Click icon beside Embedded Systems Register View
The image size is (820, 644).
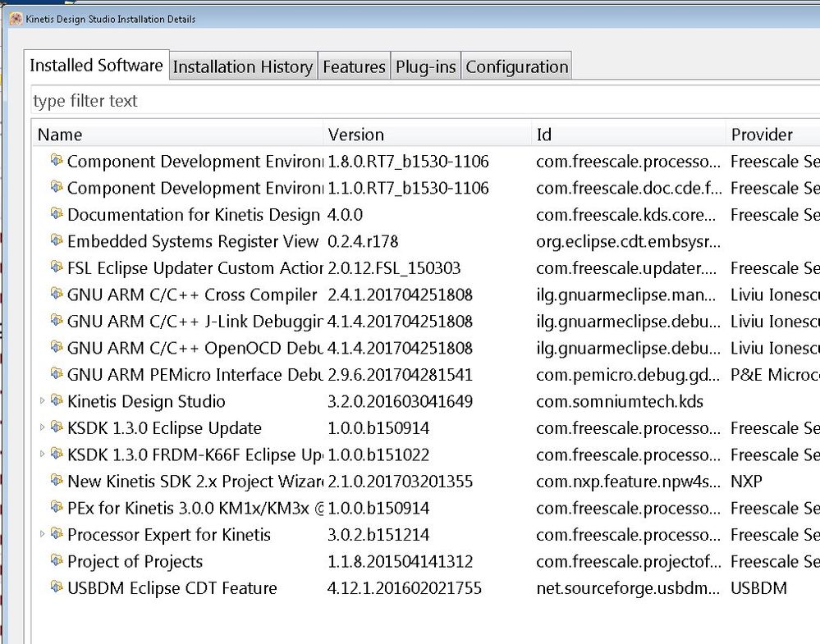(x=57, y=240)
